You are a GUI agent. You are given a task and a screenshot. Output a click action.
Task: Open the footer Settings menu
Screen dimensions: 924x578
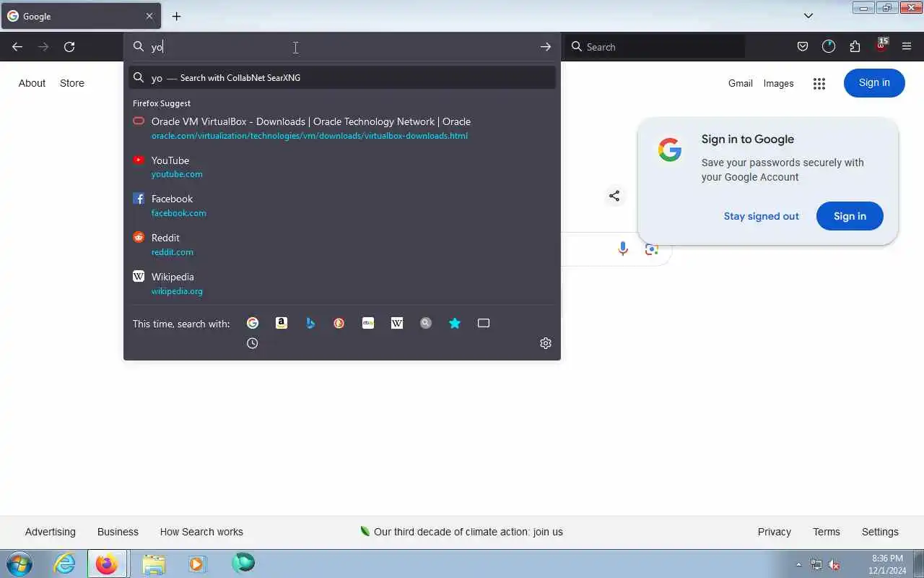click(880, 532)
